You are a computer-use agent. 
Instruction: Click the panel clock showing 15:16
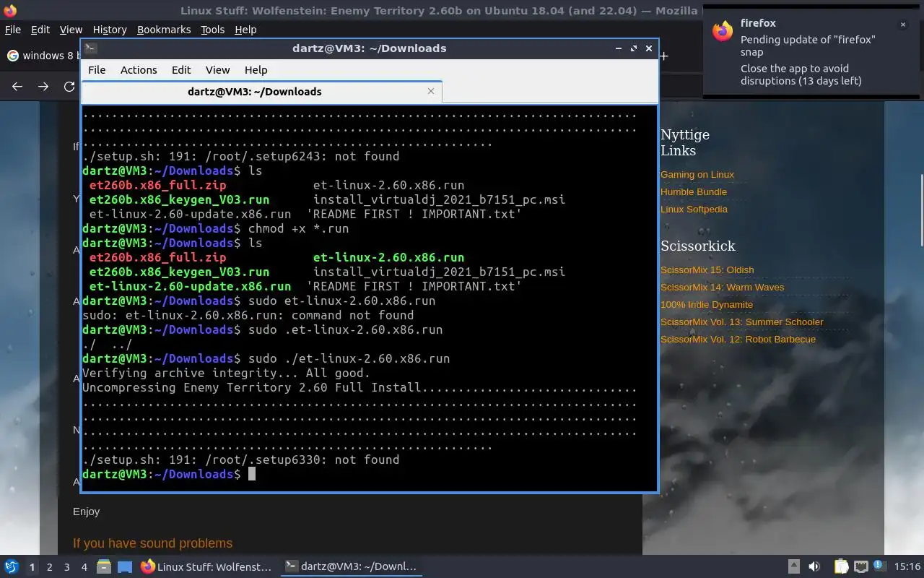(907, 566)
